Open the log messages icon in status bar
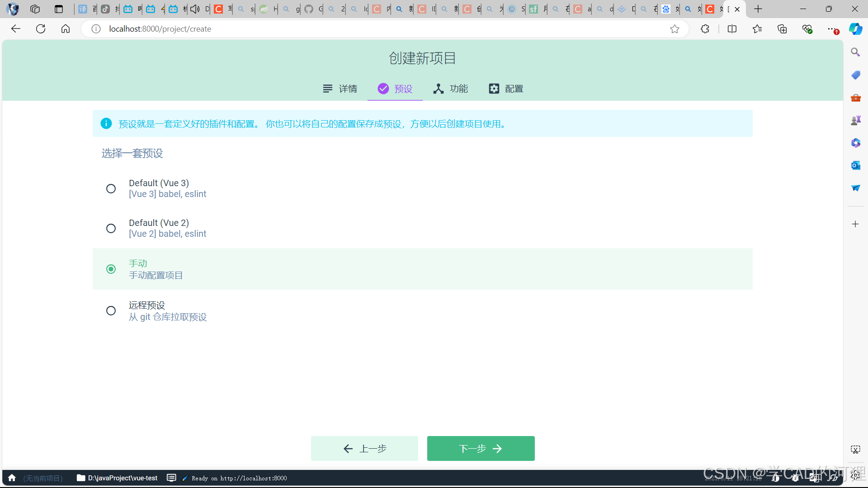This screenshot has width=868, height=488. click(x=171, y=478)
